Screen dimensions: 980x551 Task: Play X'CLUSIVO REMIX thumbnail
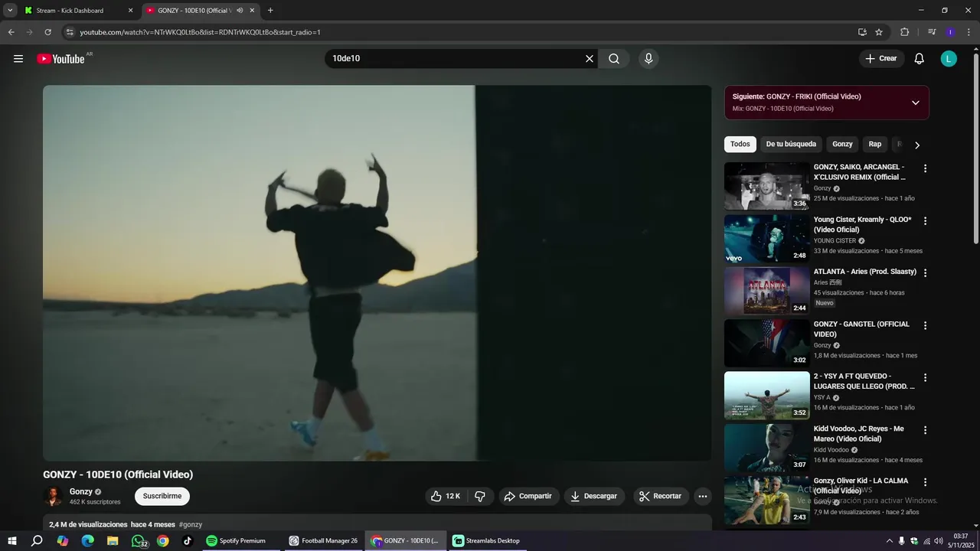tap(766, 186)
